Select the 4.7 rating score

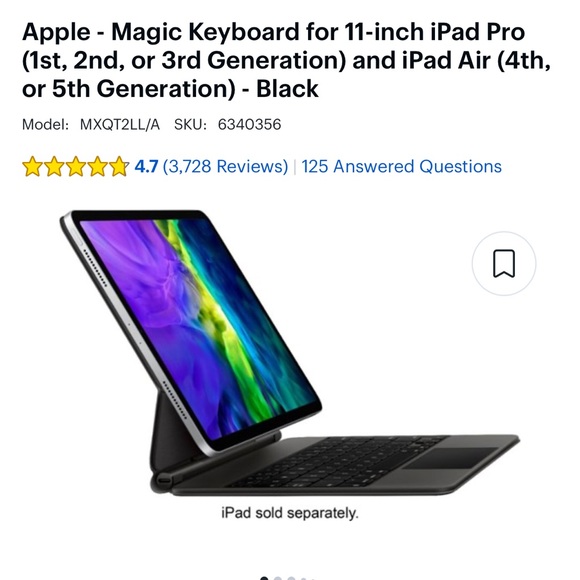(146, 166)
